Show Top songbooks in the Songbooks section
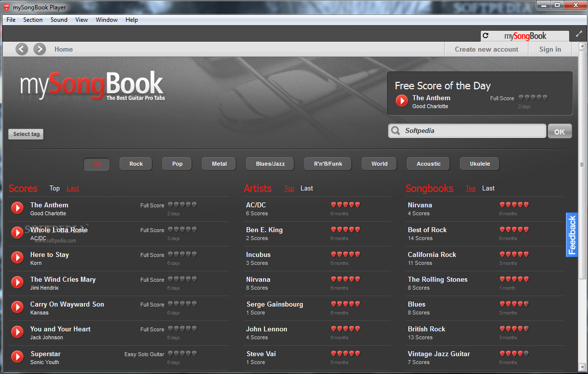Image resolution: width=588 pixels, height=374 pixels. coord(470,188)
